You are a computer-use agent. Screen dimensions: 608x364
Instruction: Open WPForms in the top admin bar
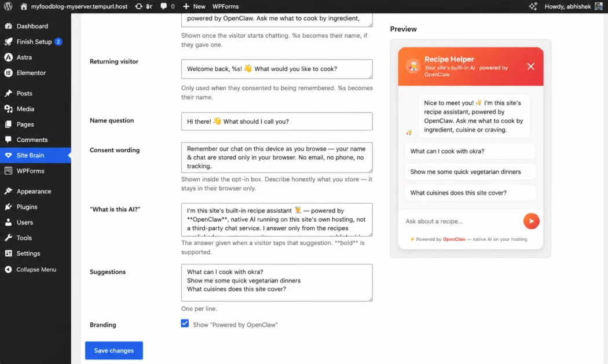(225, 6)
